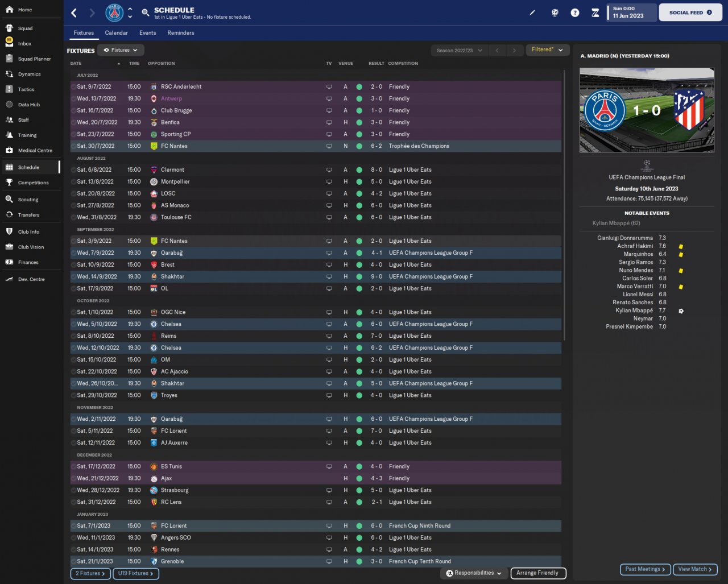The height and width of the screenshot is (584, 728).
Task: Open the Responsibilities dropdown
Action: pyautogui.click(x=474, y=573)
